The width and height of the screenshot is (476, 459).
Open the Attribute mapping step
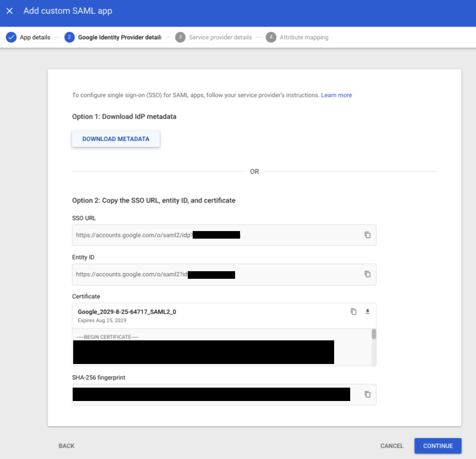tap(297, 37)
